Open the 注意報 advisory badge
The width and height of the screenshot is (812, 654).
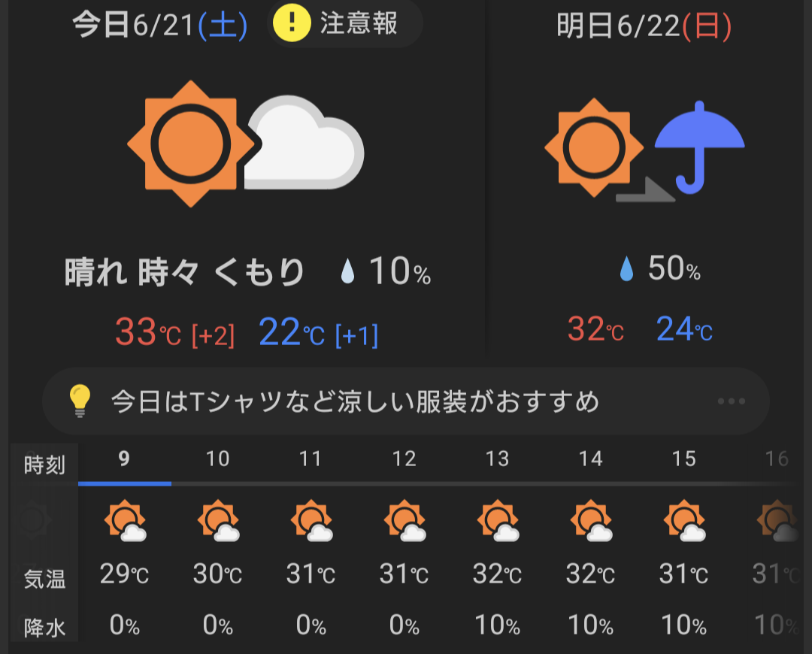pos(345,23)
